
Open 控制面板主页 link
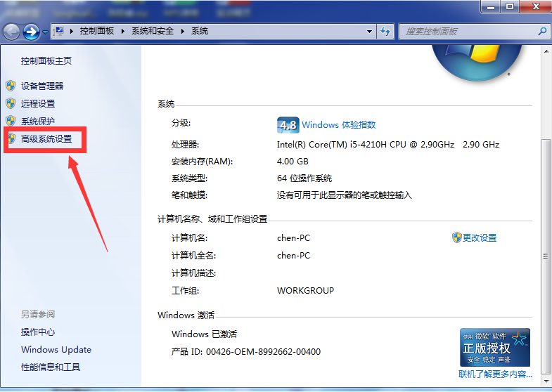point(46,61)
